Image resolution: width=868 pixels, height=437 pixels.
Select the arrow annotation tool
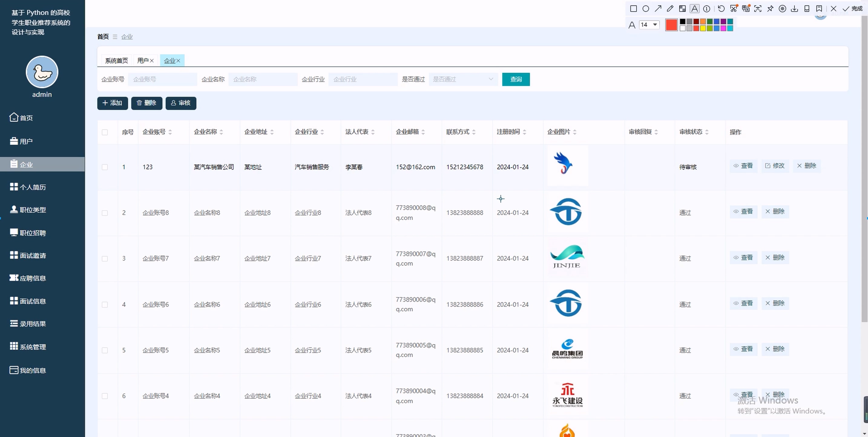coord(658,9)
